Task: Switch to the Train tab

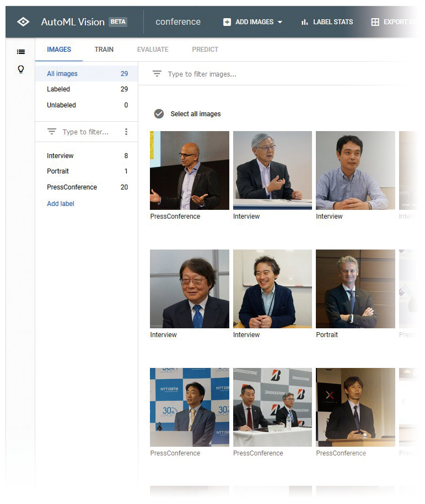Action: click(104, 50)
